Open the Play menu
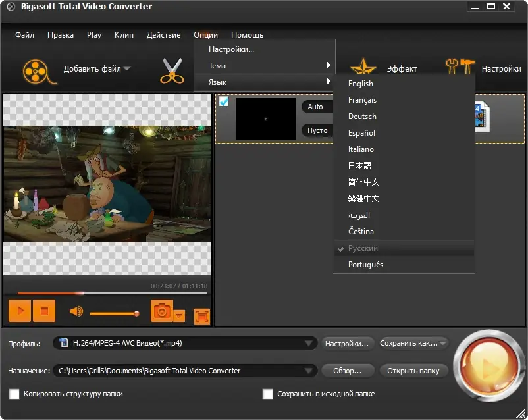Image resolution: width=528 pixels, height=420 pixels. click(x=94, y=35)
